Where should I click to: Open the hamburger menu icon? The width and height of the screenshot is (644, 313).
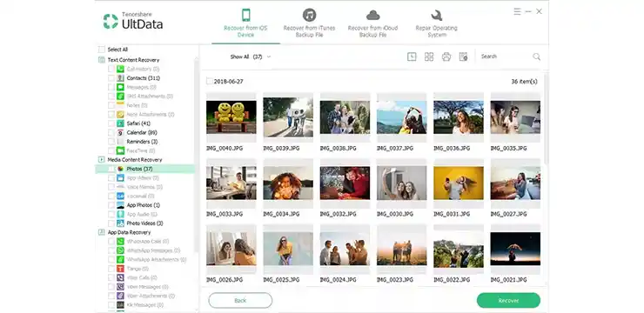click(x=517, y=11)
